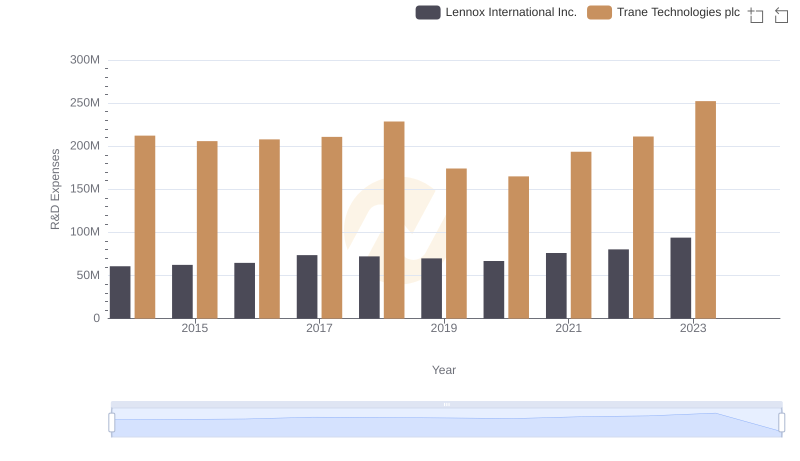Click the Trane 2015 bar
Viewport: 800px width, 461px height.
click(207, 229)
